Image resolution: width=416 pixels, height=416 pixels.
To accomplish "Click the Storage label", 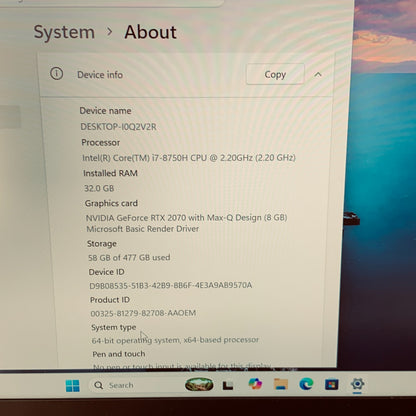I will coord(102,244).
